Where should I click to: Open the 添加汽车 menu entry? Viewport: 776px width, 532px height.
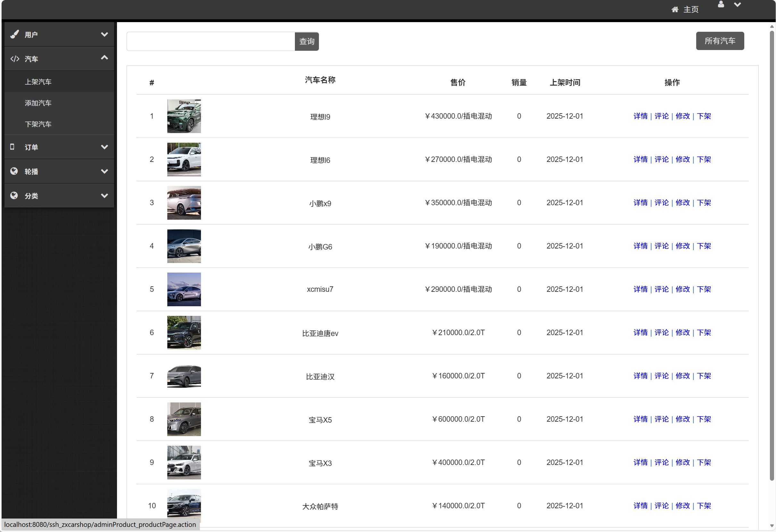click(x=38, y=103)
